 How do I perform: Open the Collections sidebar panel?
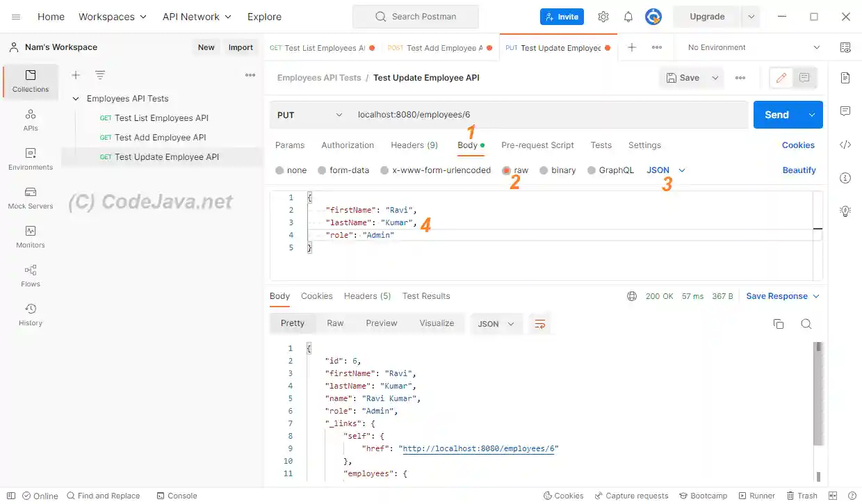pos(30,81)
